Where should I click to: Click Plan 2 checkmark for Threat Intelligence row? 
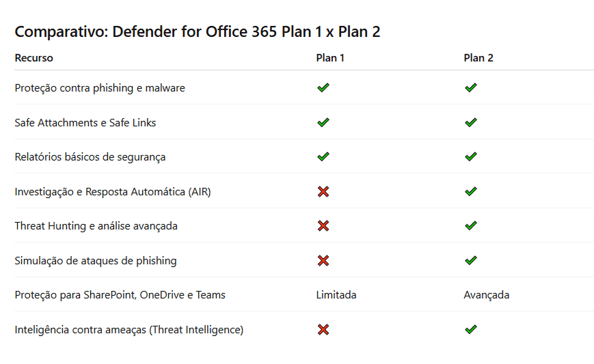pyautogui.click(x=470, y=330)
